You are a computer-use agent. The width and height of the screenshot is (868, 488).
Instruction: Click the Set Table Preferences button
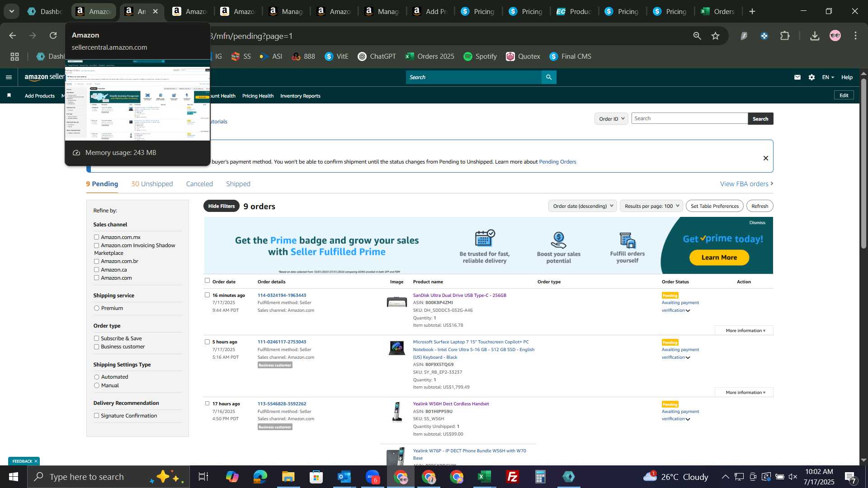[x=715, y=206]
